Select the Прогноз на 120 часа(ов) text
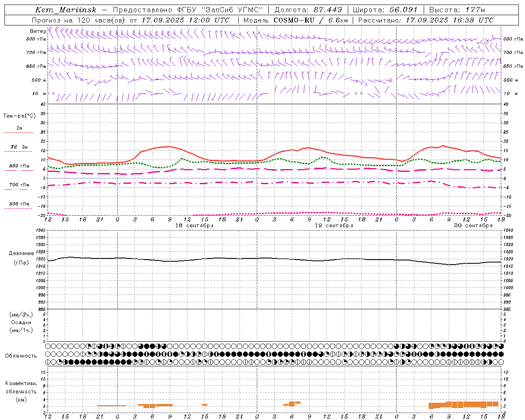The height and width of the screenshot is (420, 525). [x=79, y=20]
